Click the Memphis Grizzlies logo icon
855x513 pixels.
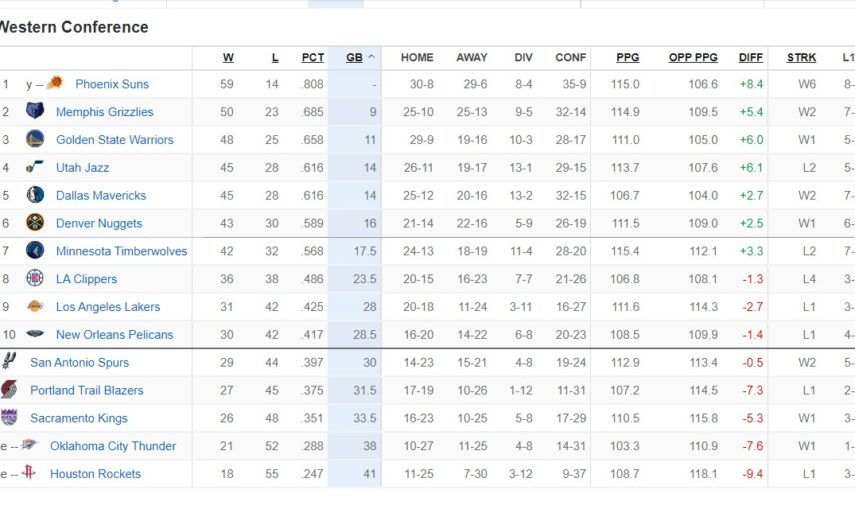tap(35, 112)
